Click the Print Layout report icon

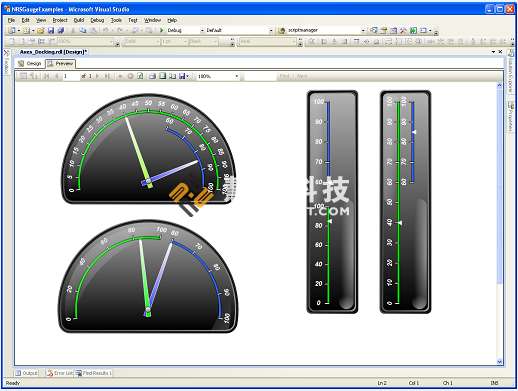[x=162, y=76]
